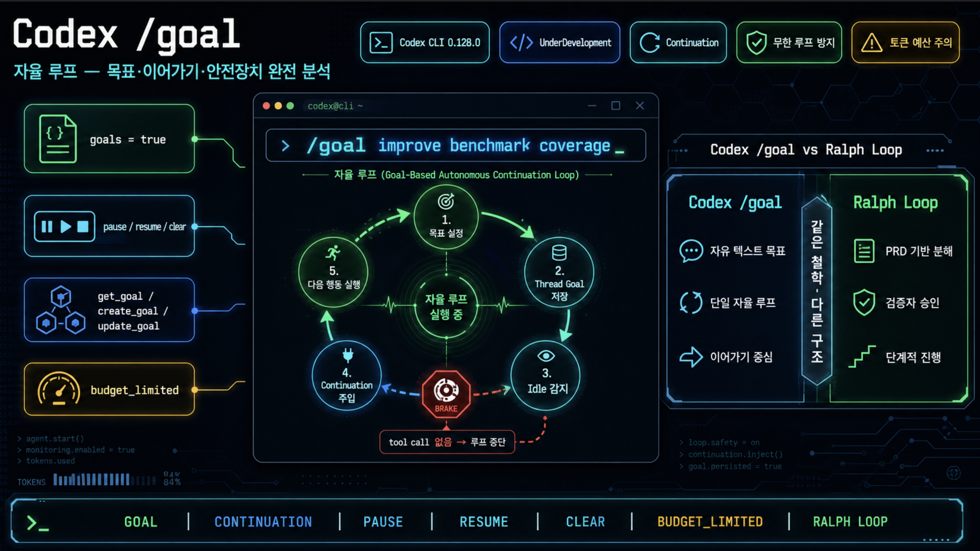The image size is (980, 551).
Task: Click the code brackets icon beside UnderDevelopment
Action: pyautogui.click(x=521, y=43)
